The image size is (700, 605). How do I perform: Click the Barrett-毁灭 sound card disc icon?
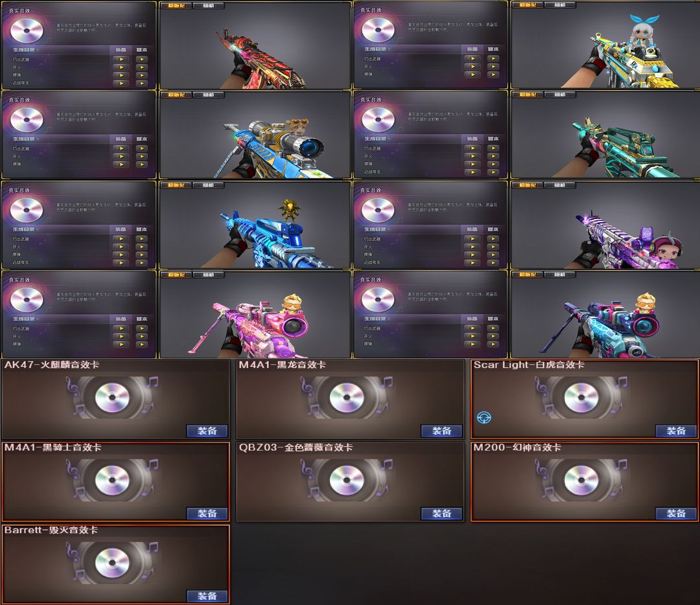(x=112, y=562)
